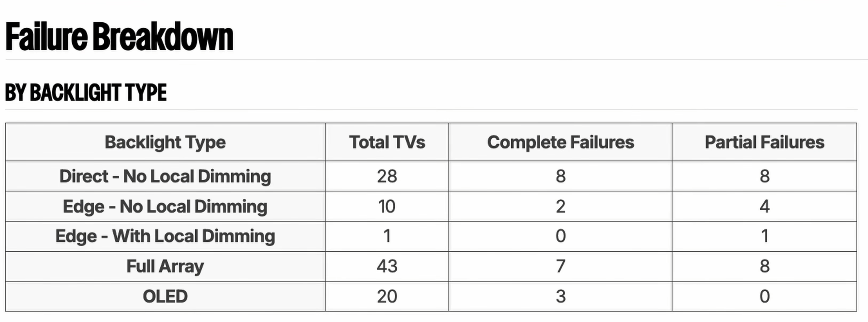Click the Full Array row label
The width and height of the screenshot is (868, 322).
165,267
